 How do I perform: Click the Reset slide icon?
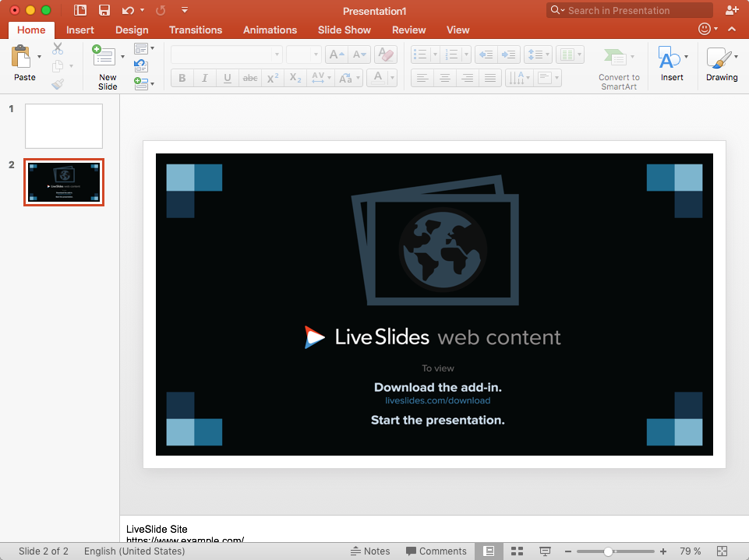coord(141,66)
